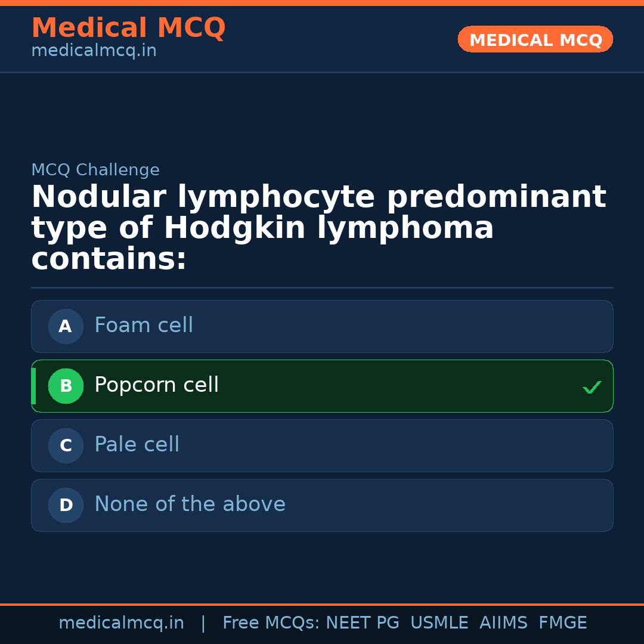Choose the "Foam cell" answer text
Viewport: 644px width, 644px height.
[x=144, y=326]
